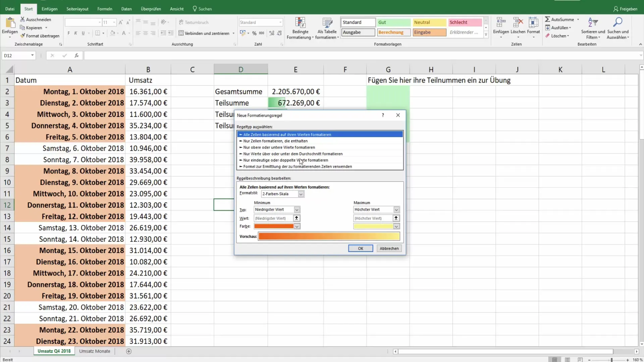Switch to the Formeln tab

[x=105, y=9]
